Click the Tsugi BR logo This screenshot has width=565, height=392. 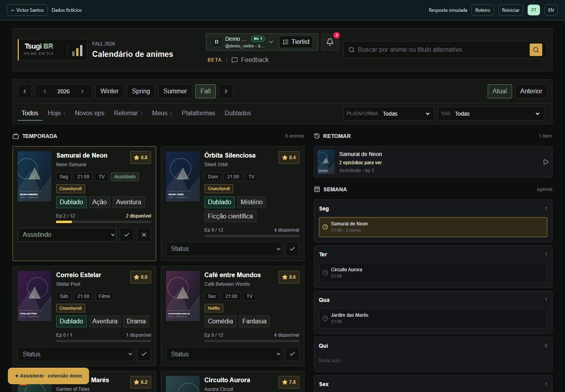pos(53,50)
